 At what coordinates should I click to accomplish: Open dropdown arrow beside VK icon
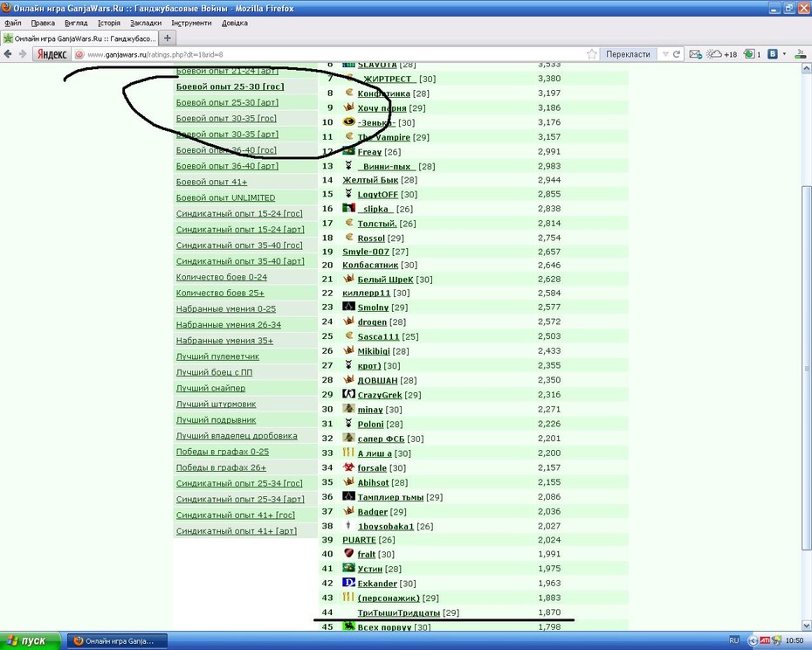coord(784,54)
